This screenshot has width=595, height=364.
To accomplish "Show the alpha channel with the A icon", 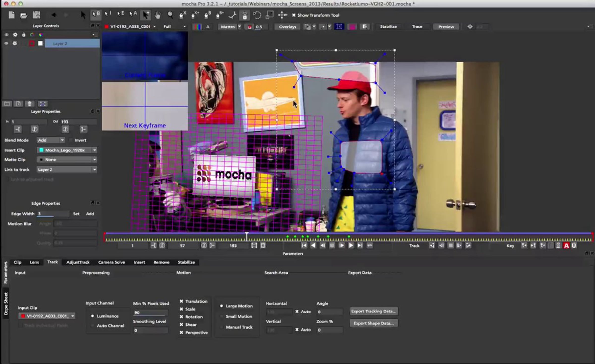I will [208, 27].
